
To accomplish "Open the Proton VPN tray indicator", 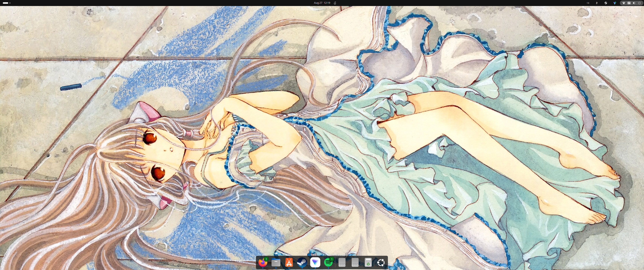I will point(615,3).
